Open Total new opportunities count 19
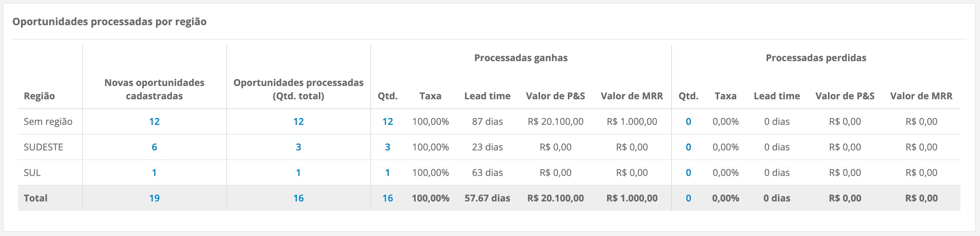The image size is (980, 236). pyautogui.click(x=154, y=198)
